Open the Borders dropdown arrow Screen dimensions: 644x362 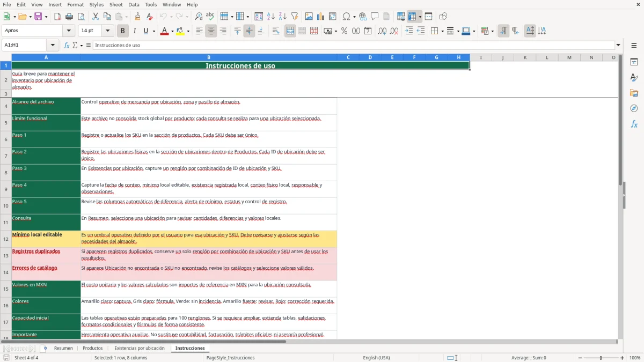coord(442,31)
